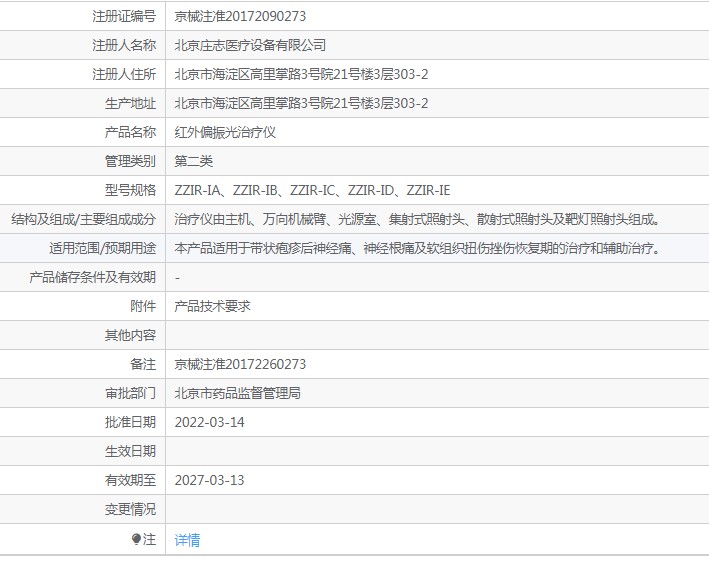Select product name 红外偏振光治疗仪

click(225, 132)
